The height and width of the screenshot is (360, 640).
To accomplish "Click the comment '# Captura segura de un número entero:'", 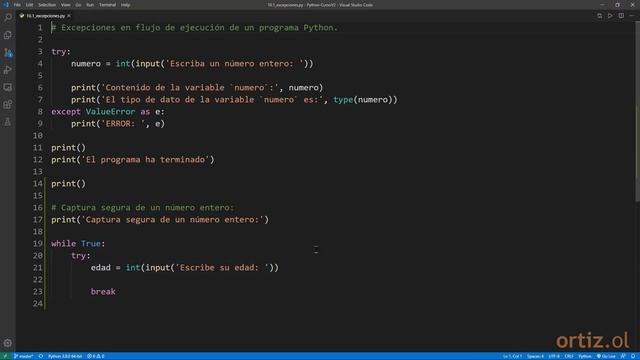I will tap(143, 207).
